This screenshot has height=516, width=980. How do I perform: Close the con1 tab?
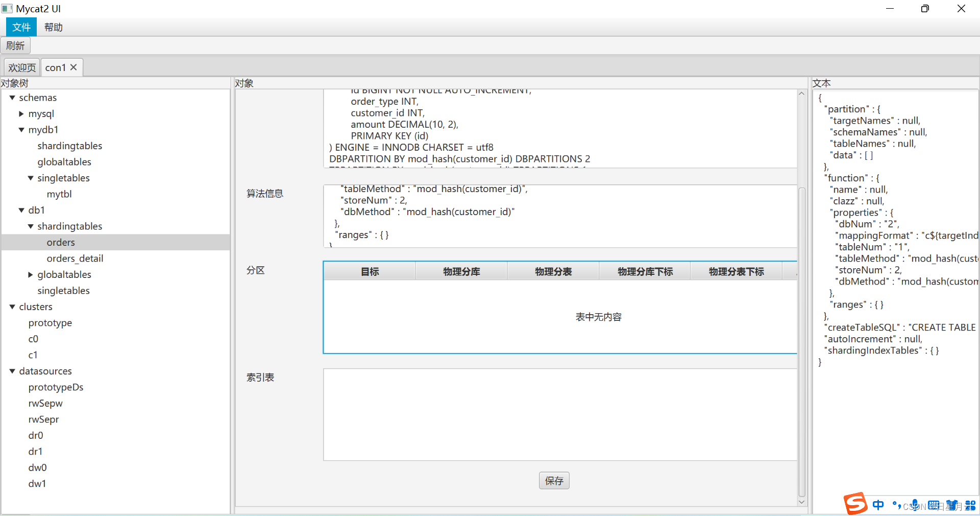73,67
